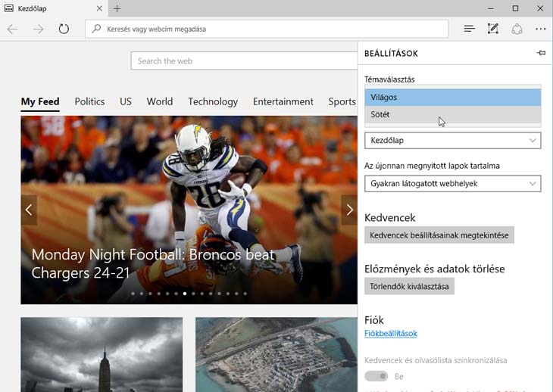The image size is (553, 392).
Task: Click the Share icon in toolbar
Action: [x=517, y=29]
